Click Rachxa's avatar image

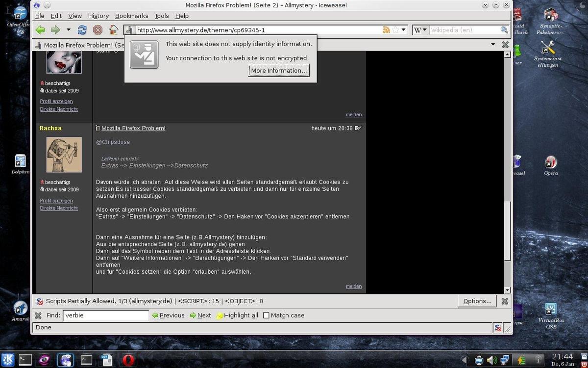click(64, 155)
